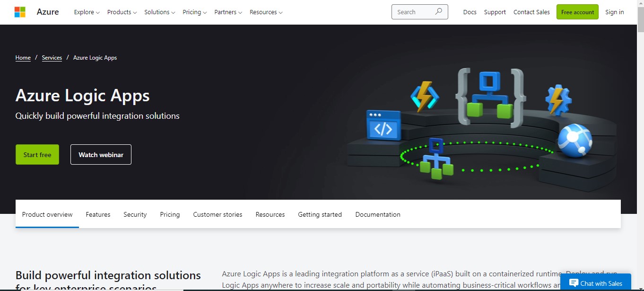
Task: Expand the Explore dropdown menu
Action: coord(87,12)
